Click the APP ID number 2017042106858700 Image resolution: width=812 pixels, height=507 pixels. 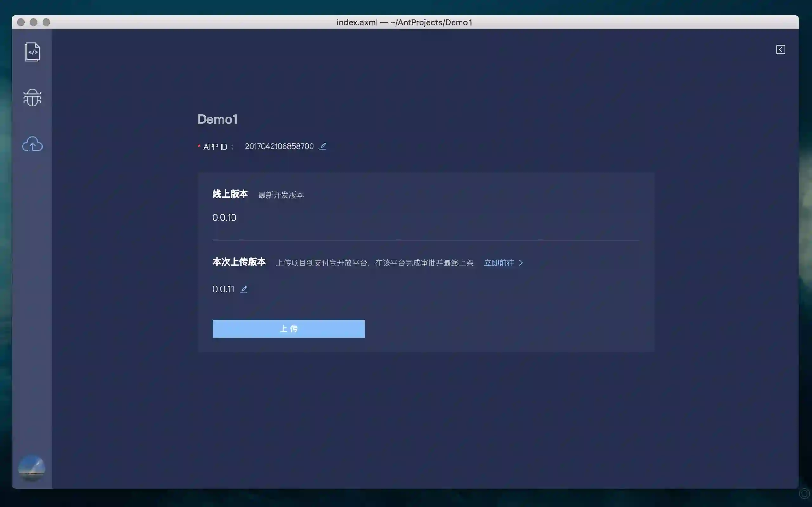[279, 146]
